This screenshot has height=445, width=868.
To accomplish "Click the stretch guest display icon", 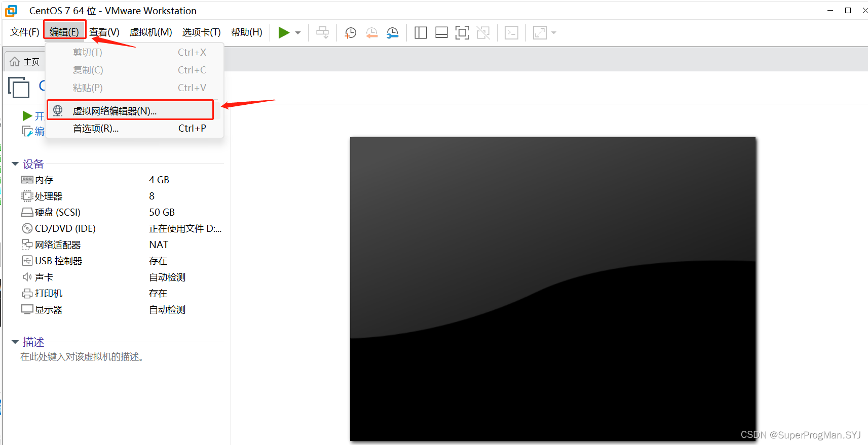I will [540, 33].
